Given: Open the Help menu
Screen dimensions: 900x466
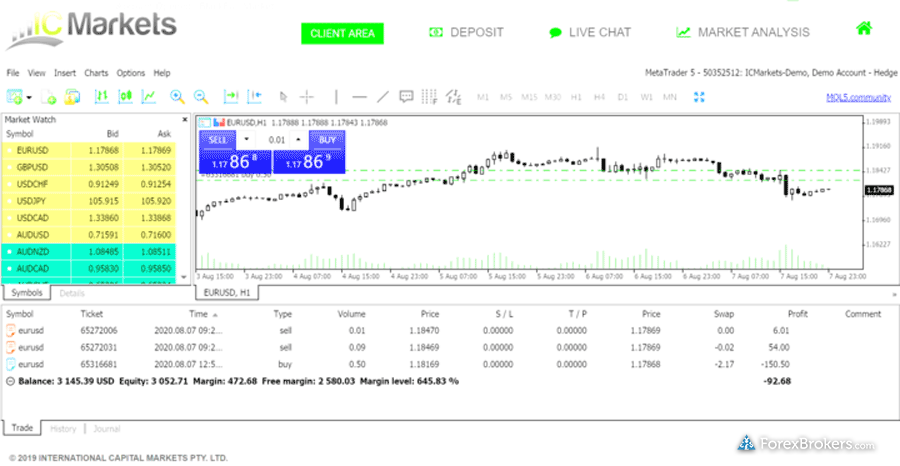Looking at the screenshot, I should pyautogui.click(x=162, y=73).
